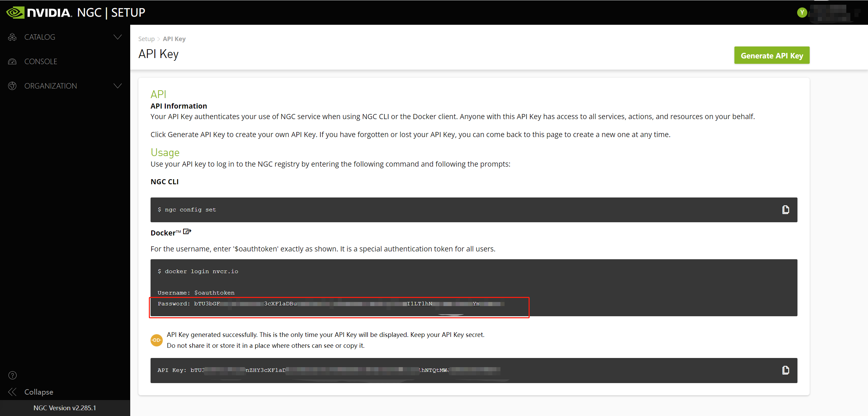Click the Console gauge icon

point(12,61)
